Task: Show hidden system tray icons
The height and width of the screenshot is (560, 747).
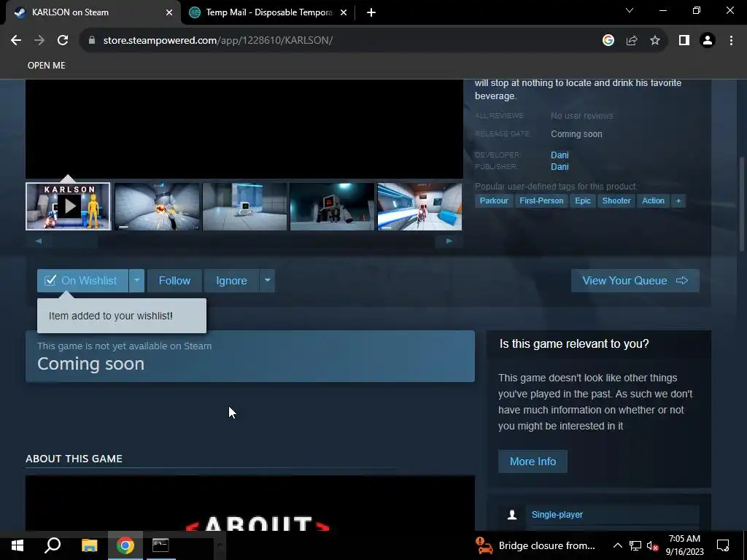Action: [x=617, y=545]
